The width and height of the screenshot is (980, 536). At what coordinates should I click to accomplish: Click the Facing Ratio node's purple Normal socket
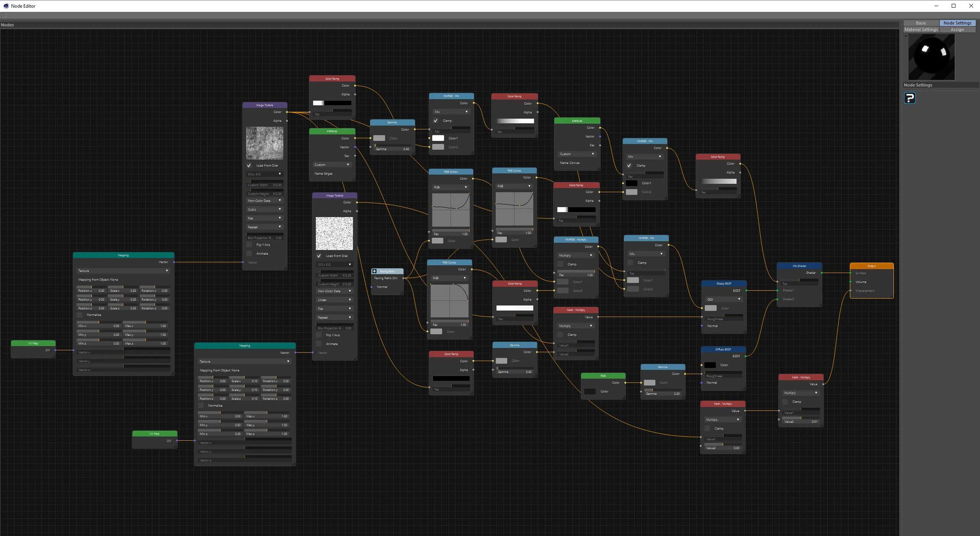click(372, 287)
